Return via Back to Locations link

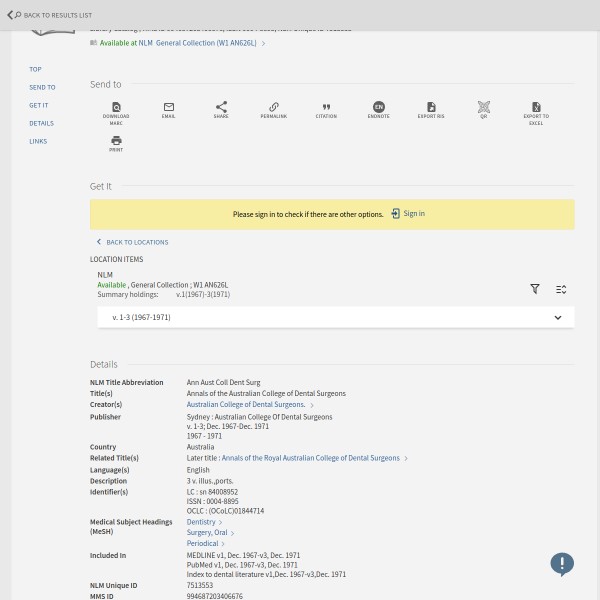click(133, 242)
